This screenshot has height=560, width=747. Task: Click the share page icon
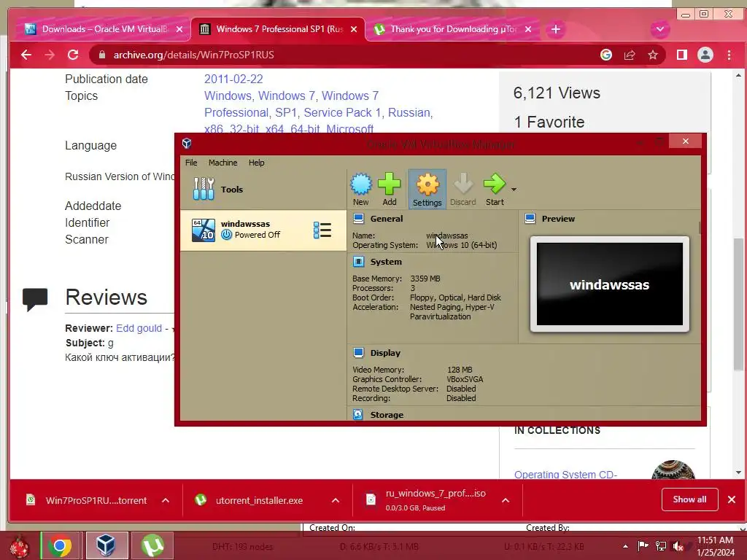(x=630, y=55)
